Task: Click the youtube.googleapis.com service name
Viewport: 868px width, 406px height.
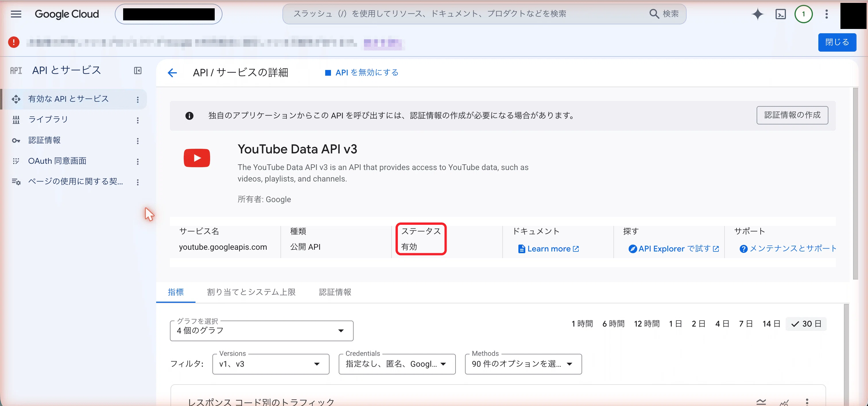Action: pos(223,247)
